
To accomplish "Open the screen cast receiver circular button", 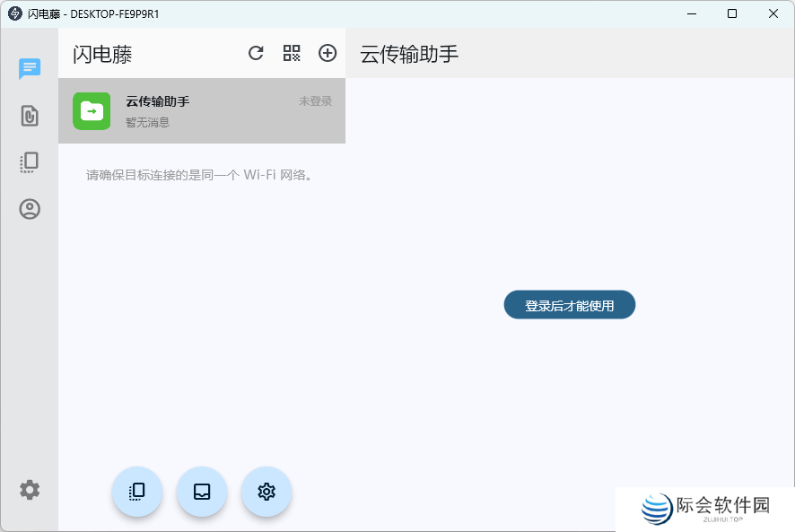I will [202, 492].
